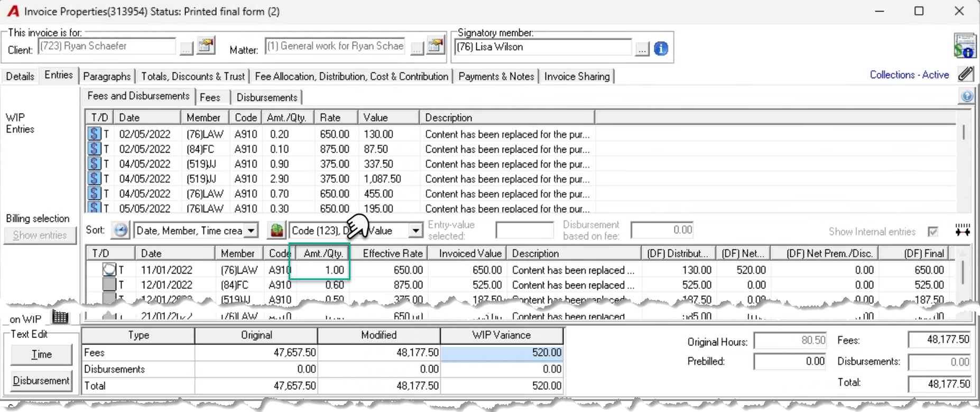Click the Entry-value selected input field
The height and width of the screenshot is (412, 980).
(x=524, y=230)
